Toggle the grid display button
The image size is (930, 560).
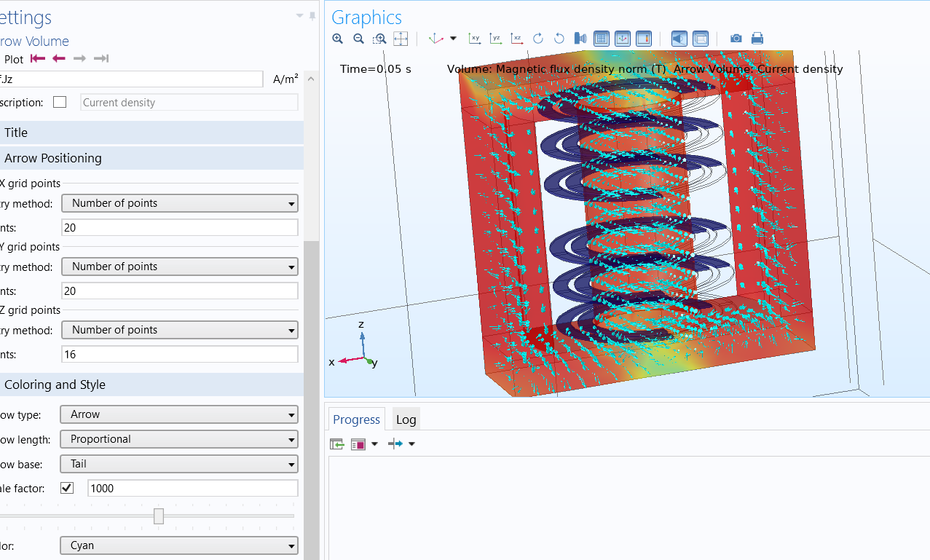[x=602, y=39]
